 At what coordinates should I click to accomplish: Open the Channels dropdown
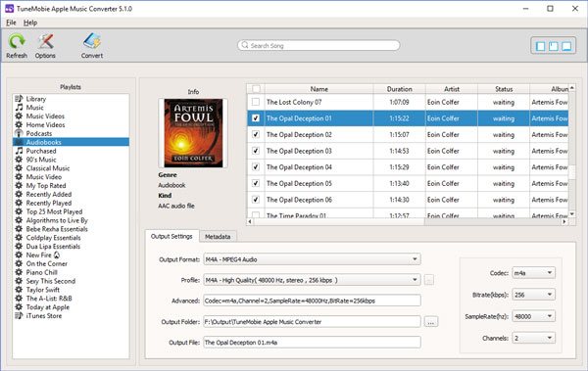534,338
